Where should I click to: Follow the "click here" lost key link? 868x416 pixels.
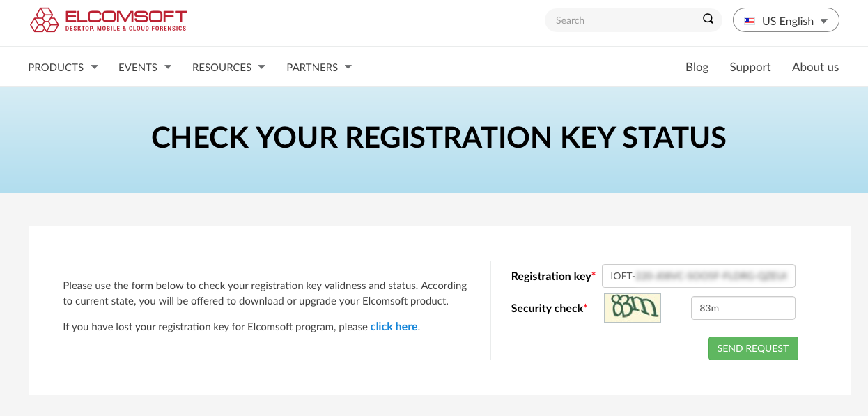394,326
